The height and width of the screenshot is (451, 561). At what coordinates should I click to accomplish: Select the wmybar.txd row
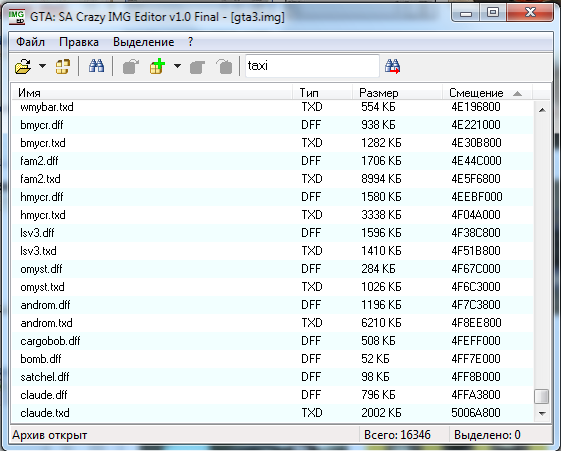[273, 107]
